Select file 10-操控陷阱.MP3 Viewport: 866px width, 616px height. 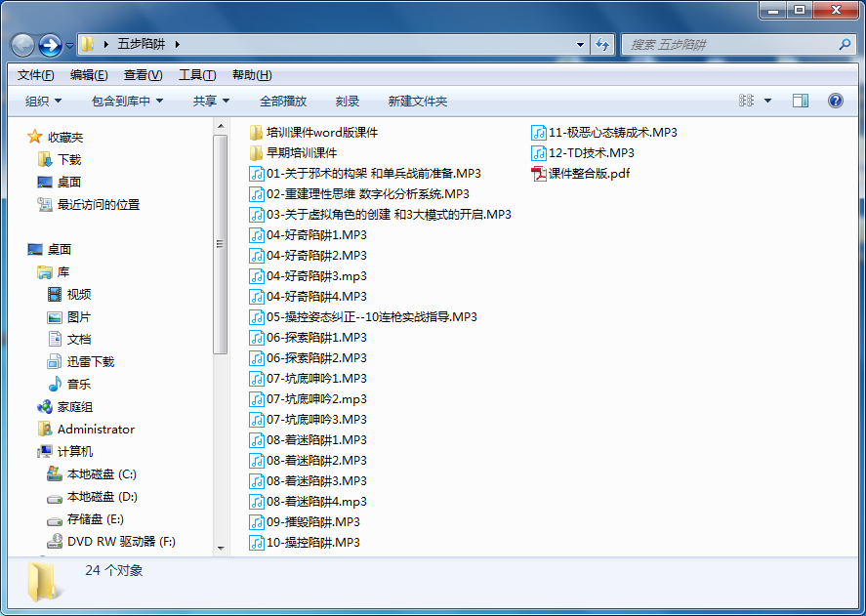[305, 543]
